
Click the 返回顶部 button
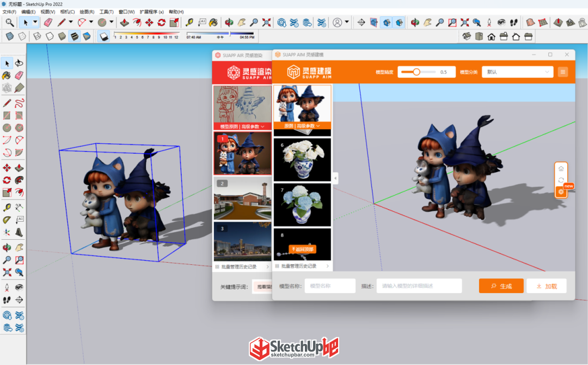coord(303,249)
